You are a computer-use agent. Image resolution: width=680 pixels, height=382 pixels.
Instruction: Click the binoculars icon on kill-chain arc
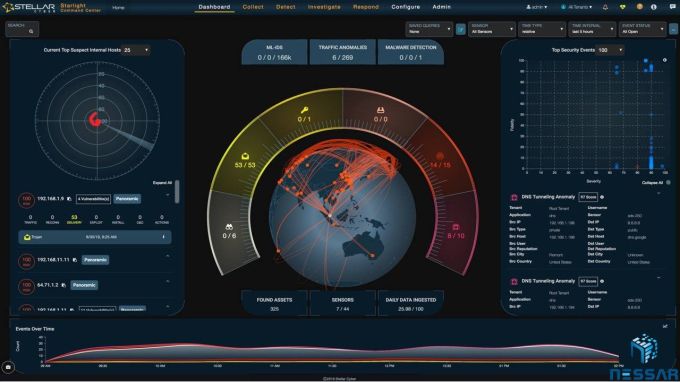pyautogui.click(x=229, y=227)
